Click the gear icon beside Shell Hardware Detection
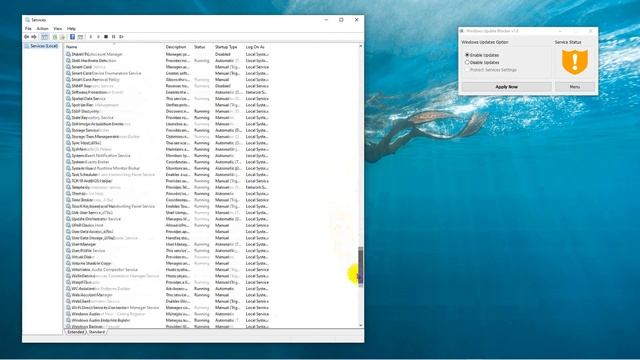This screenshot has width=640, height=360. click(x=68, y=60)
